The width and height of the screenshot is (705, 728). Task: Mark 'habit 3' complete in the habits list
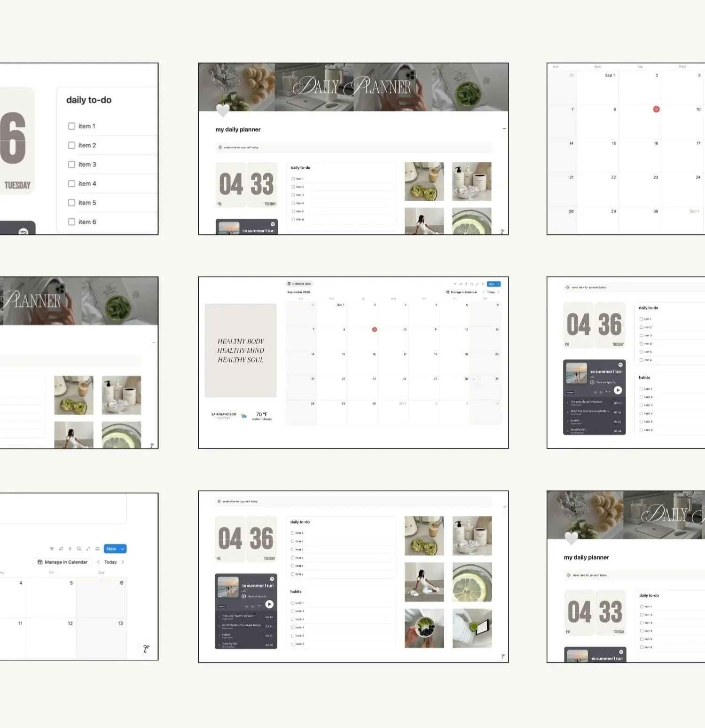[292, 619]
